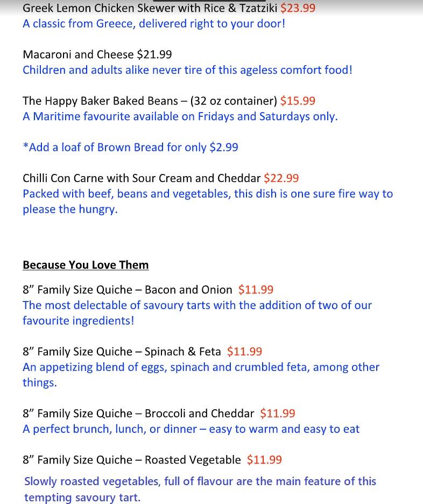The image size is (423, 504).
Task: Select the Bacon and Onion quiche item
Action: point(128,290)
